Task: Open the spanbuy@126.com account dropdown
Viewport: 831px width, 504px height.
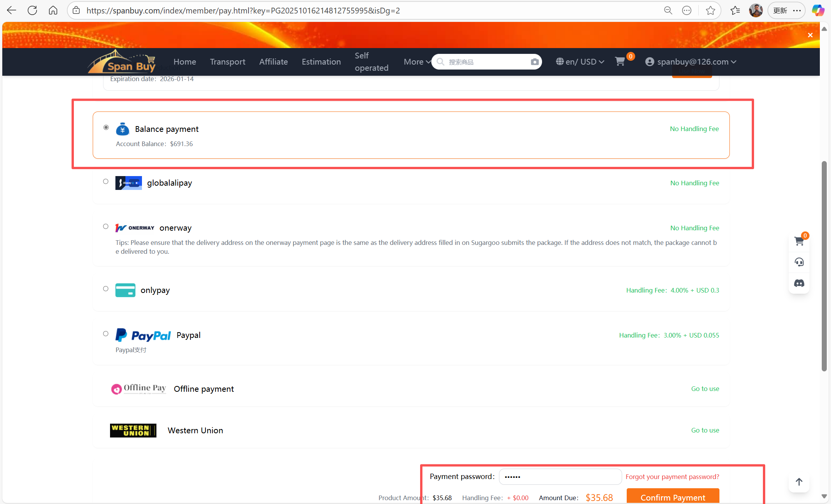Action: (x=691, y=62)
